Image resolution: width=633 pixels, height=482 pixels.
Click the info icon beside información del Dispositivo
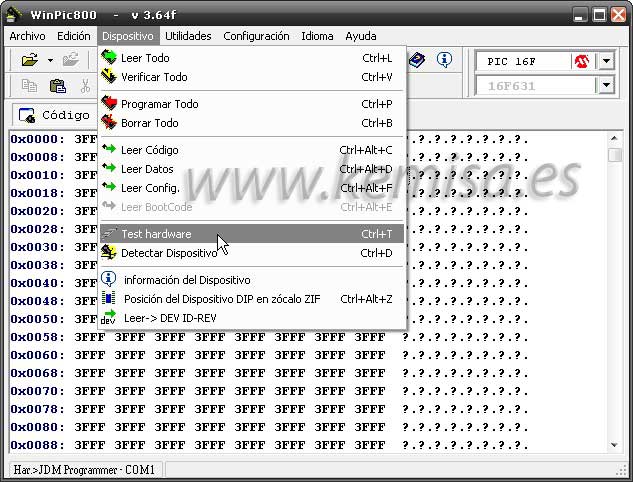[108, 279]
